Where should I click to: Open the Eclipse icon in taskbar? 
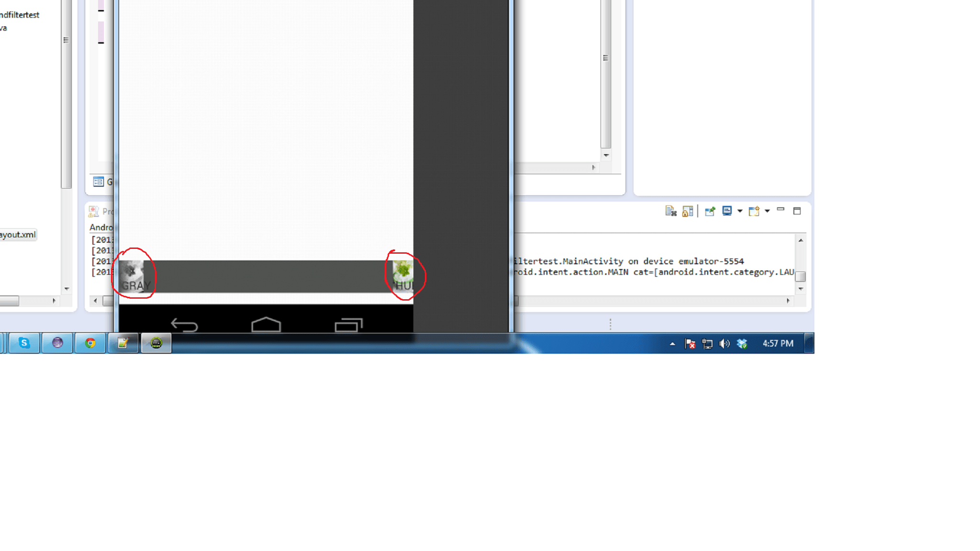[57, 343]
